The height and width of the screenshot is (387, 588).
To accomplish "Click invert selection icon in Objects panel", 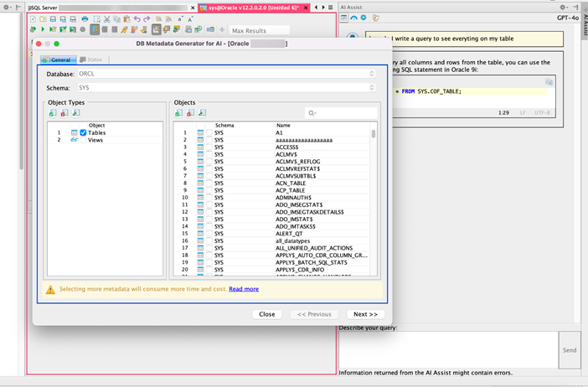I will click(x=202, y=113).
